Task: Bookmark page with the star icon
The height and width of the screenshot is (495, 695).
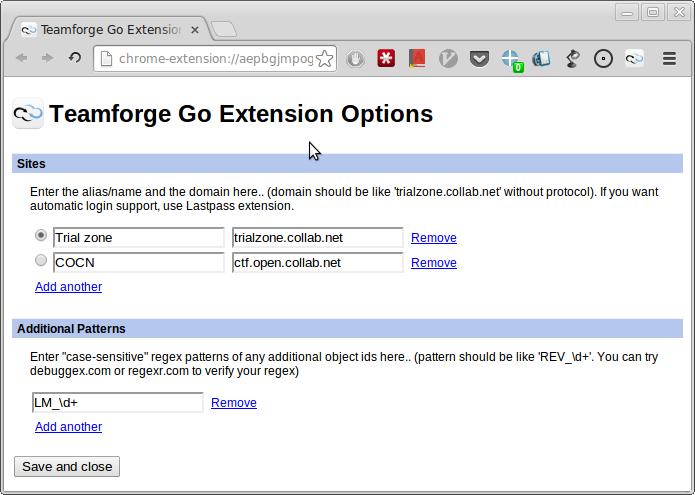Action: click(325, 58)
